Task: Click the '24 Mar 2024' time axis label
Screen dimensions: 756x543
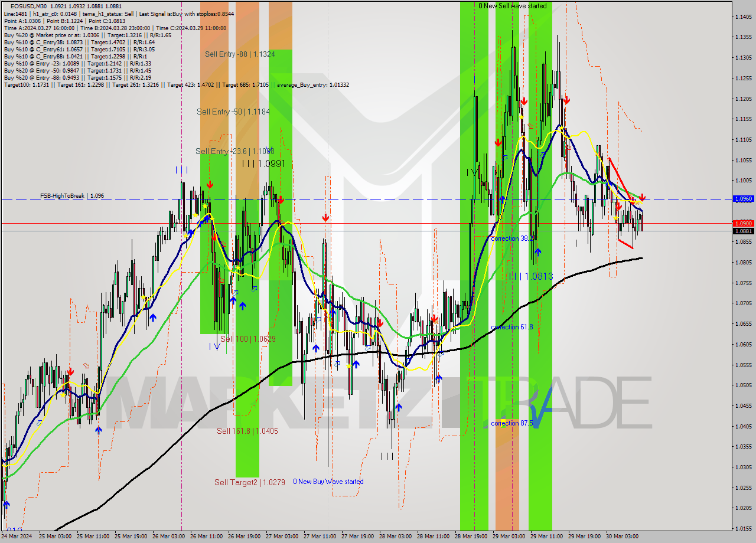Action: 17,536
